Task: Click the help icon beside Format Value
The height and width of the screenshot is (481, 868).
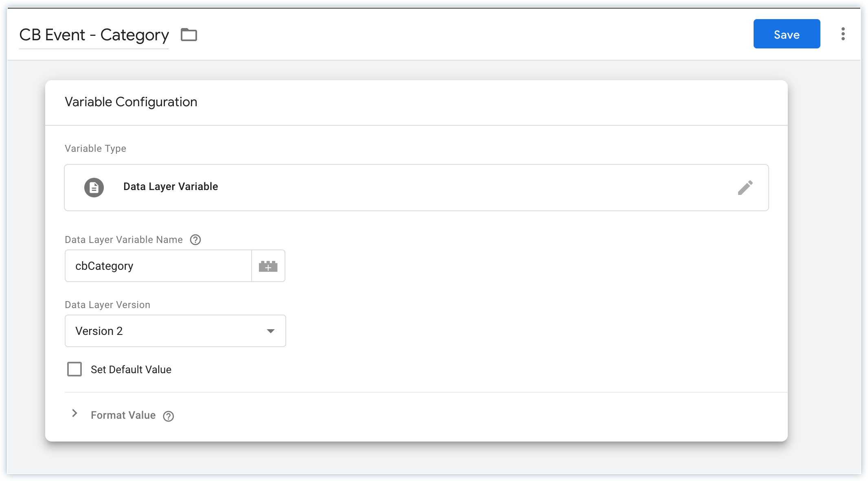Action: tap(169, 416)
